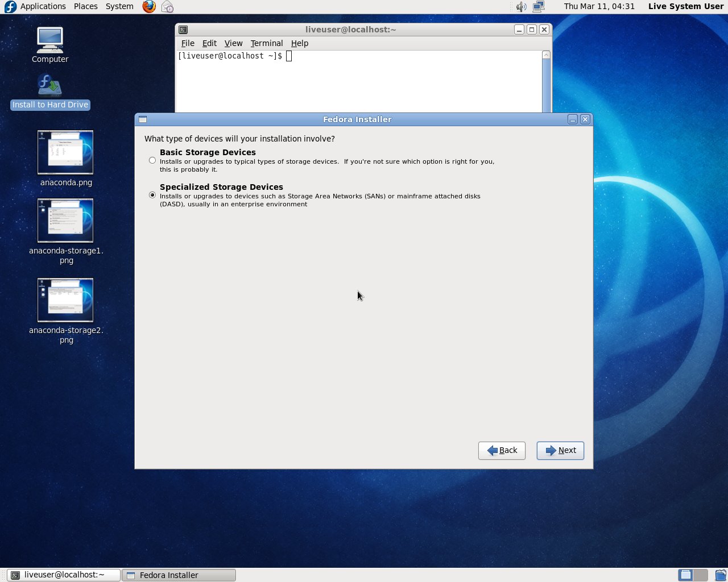
Task: Open the Terminal menu in menubar
Action: [x=266, y=43]
